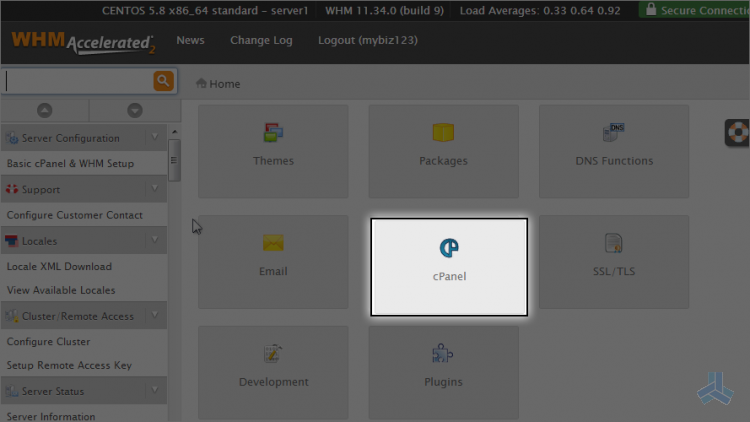Image resolution: width=750 pixels, height=422 pixels.
Task: Open Configure Customer Contact link
Action: (75, 215)
